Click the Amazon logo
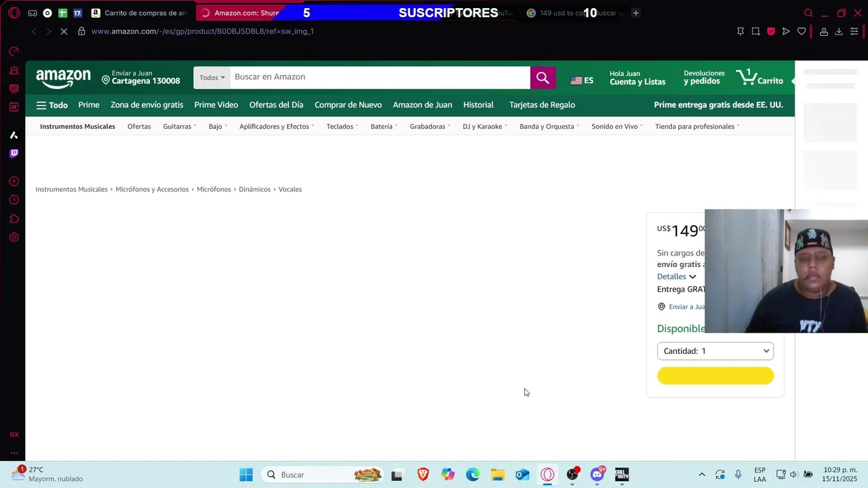The height and width of the screenshot is (488, 868). [63, 79]
